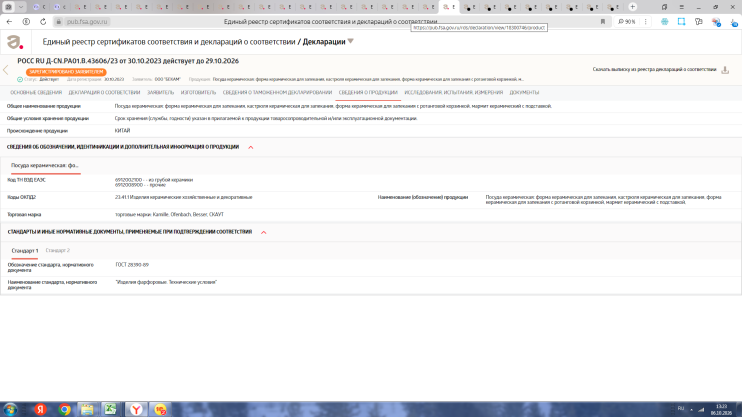Switch to 'Основные сведения' tab

(x=36, y=92)
